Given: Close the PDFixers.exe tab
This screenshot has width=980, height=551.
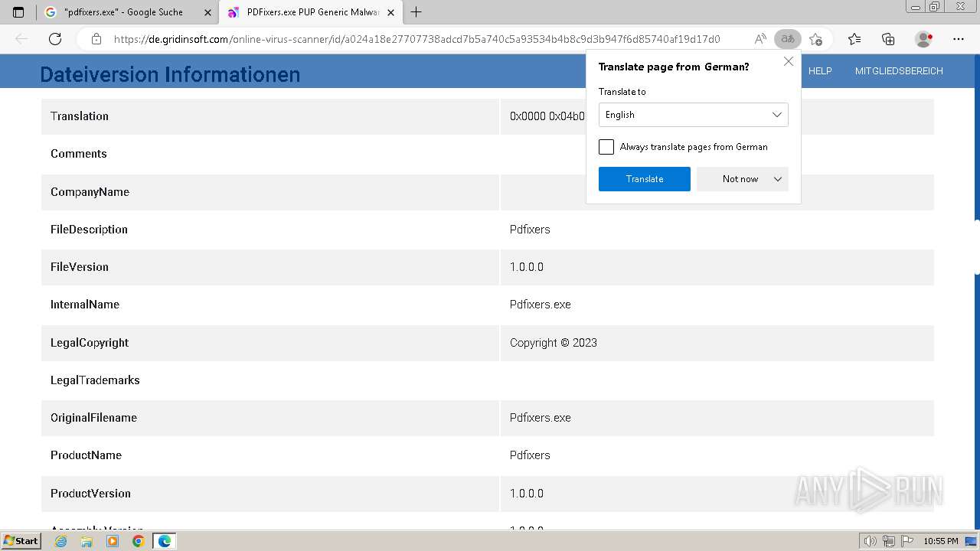Looking at the screenshot, I should tap(390, 12).
